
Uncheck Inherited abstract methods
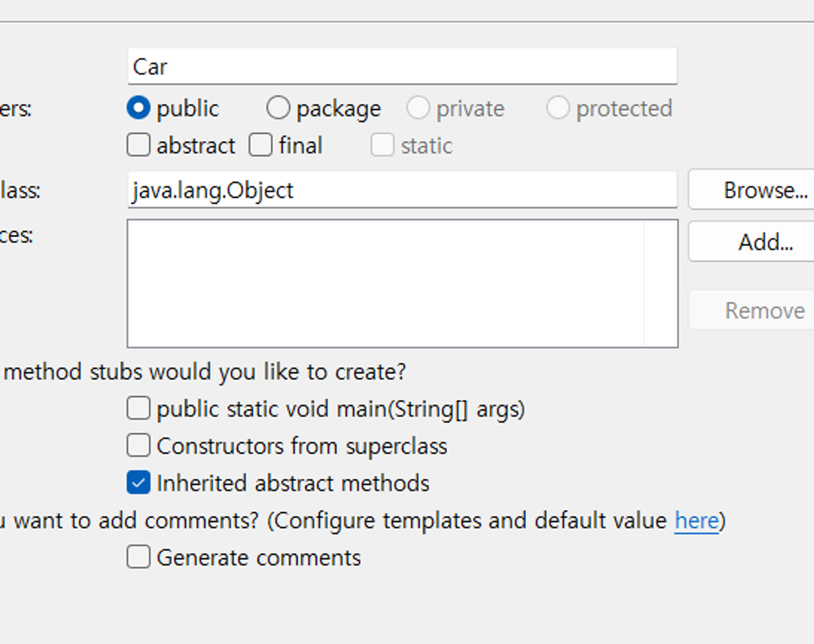[x=138, y=483]
